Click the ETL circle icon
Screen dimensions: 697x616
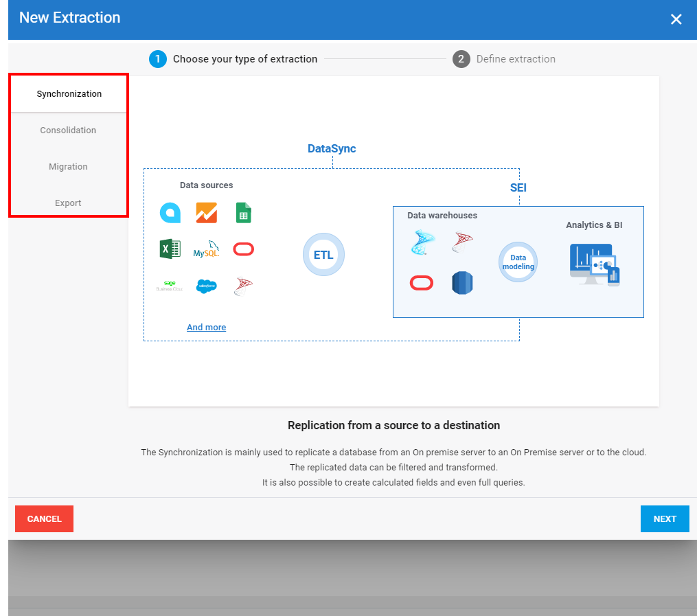tap(323, 255)
